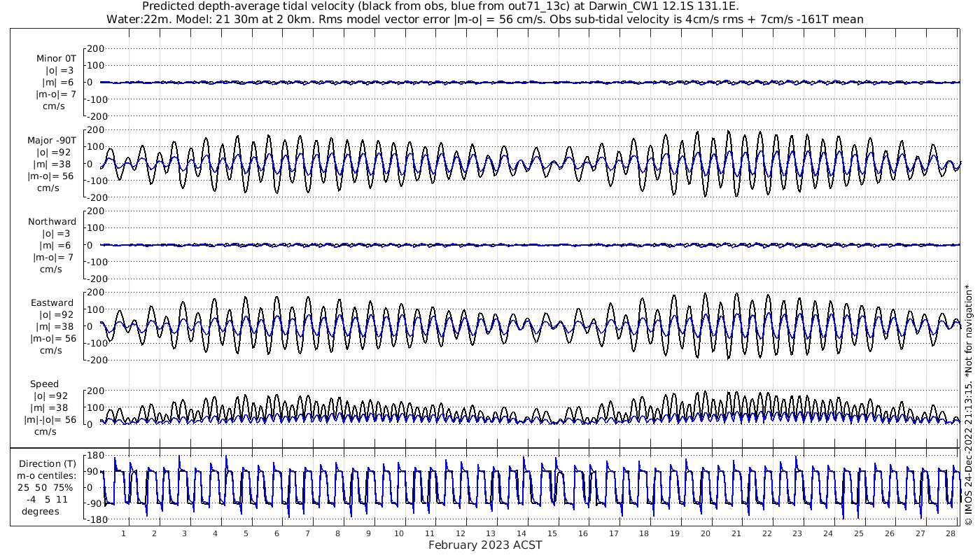Click the 180 tick of the Direction axis
The image size is (980, 560).
[x=96, y=457]
